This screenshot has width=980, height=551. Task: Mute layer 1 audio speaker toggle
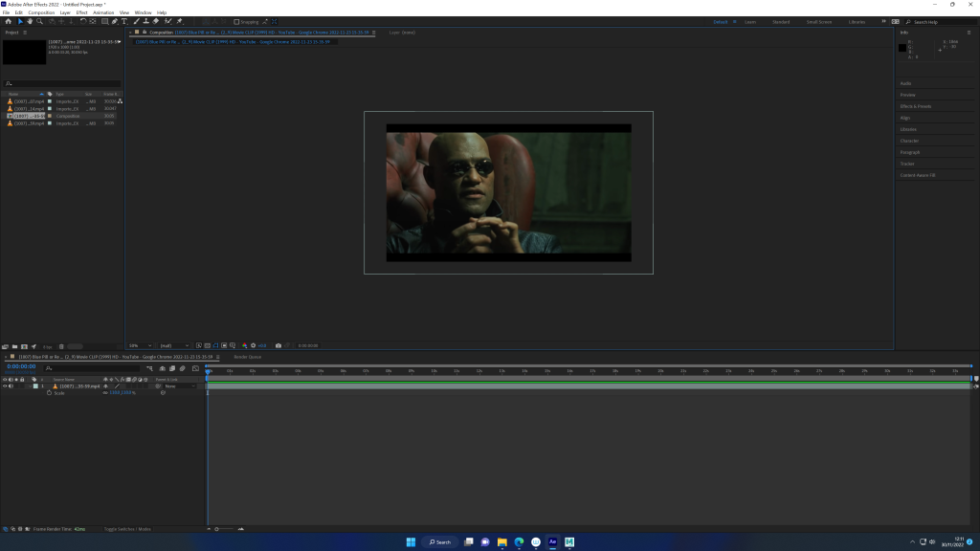pyautogui.click(x=11, y=386)
